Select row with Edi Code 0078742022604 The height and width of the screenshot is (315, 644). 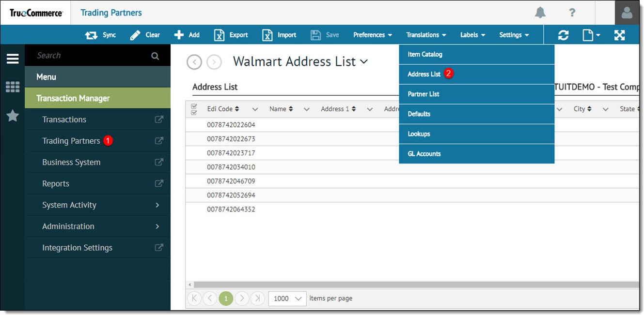click(412, 125)
